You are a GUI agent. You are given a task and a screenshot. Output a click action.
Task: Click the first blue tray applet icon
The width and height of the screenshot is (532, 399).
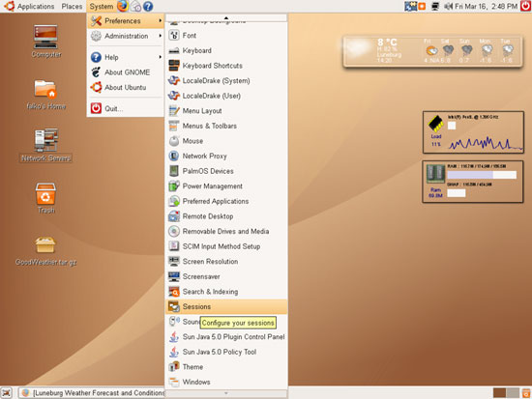click(x=410, y=6)
